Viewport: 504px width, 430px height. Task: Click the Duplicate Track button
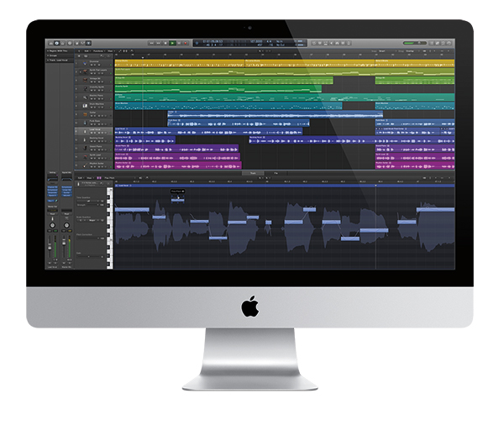[86, 55]
